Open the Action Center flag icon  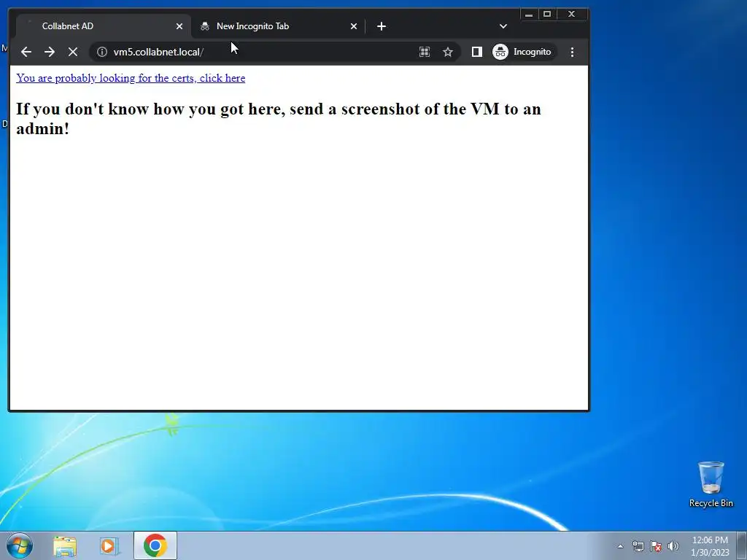click(656, 546)
